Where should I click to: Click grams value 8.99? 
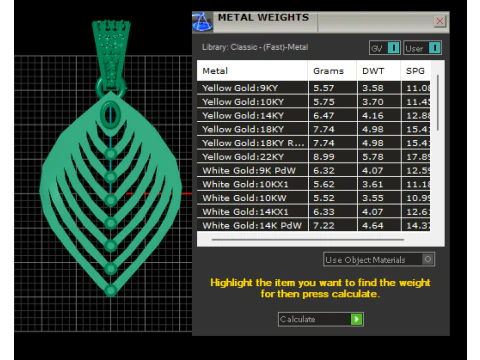(324, 157)
